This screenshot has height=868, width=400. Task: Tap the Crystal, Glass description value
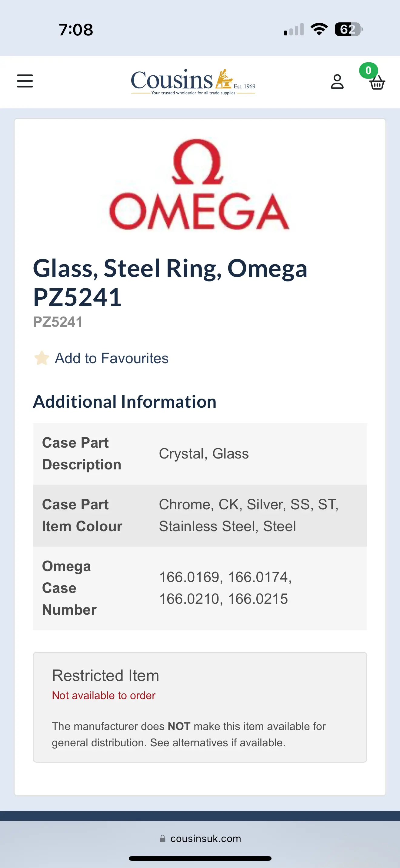coord(204,454)
